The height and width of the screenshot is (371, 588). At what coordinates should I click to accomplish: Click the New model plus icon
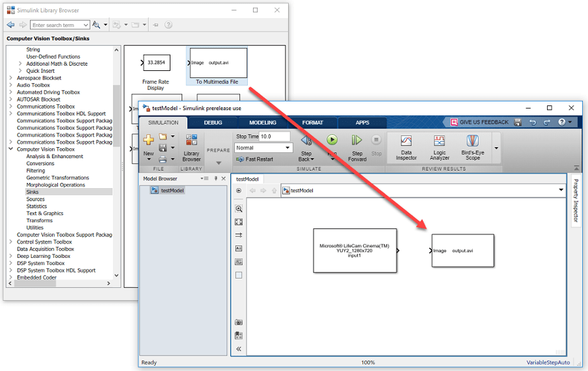(148, 139)
